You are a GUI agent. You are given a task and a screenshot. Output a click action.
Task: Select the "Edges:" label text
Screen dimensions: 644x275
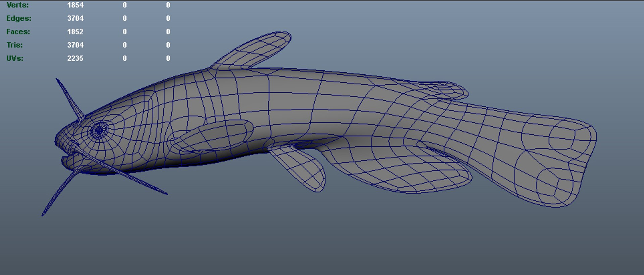pos(19,18)
